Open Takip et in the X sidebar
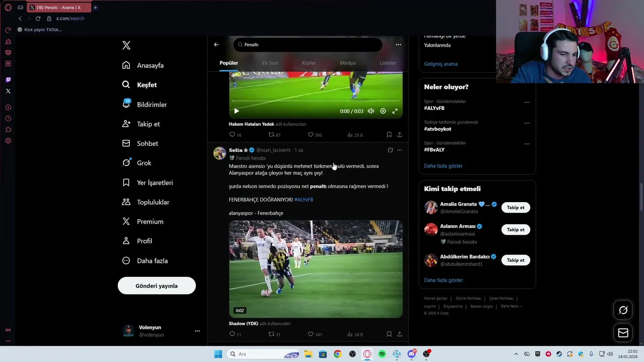This screenshot has height=362, width=644. pos(141,124)
